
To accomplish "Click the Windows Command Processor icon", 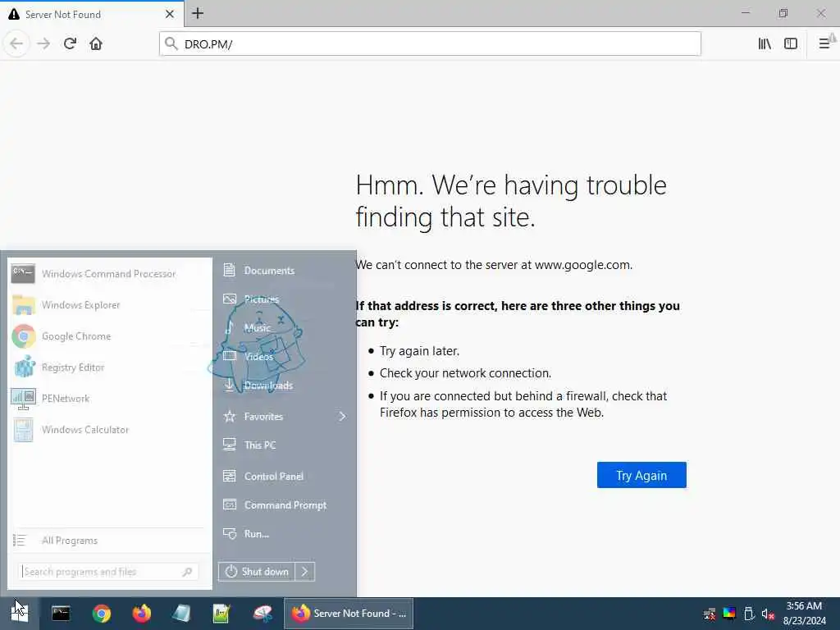I will coord(23,273).
